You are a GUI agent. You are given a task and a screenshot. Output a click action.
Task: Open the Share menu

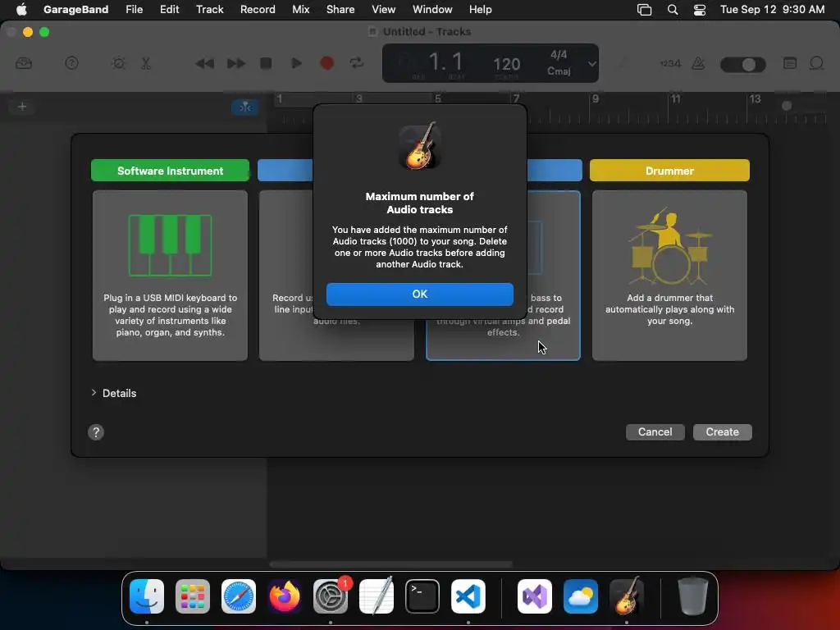(x=340, y=9)
